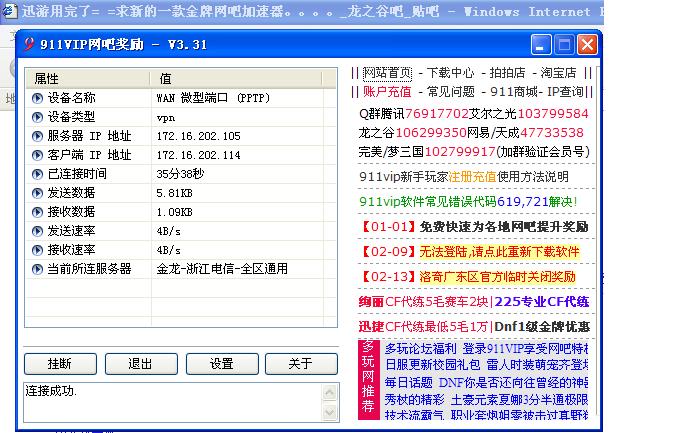Click the 911VIP app icon in title bar
The width and height of the screenshot is (683, 433).
tap(29, 44)
